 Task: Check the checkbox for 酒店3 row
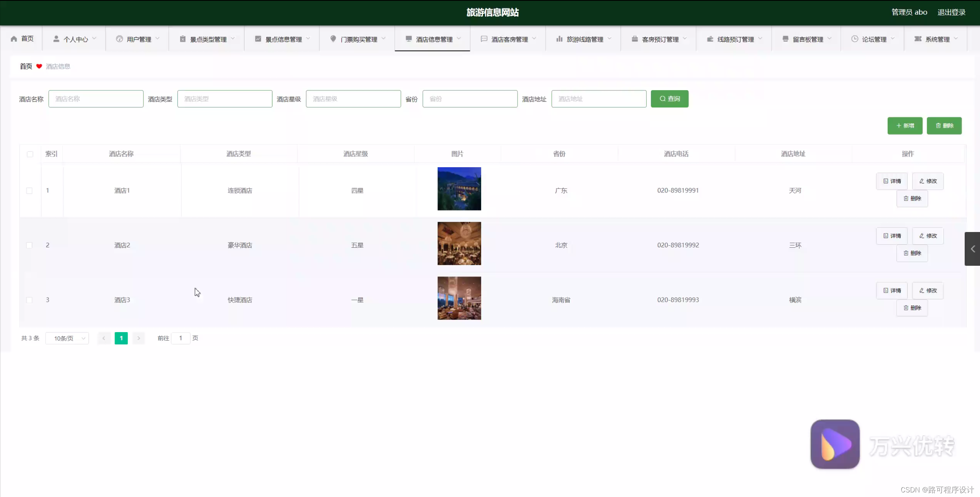[x=30, y=300]
